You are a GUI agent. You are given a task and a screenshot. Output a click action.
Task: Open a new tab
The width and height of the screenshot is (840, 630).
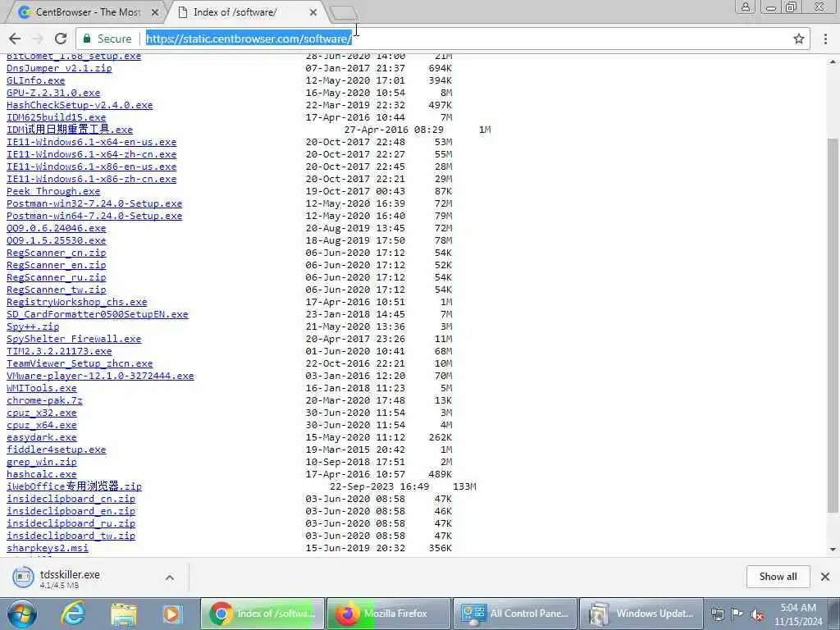coord(344,13)
